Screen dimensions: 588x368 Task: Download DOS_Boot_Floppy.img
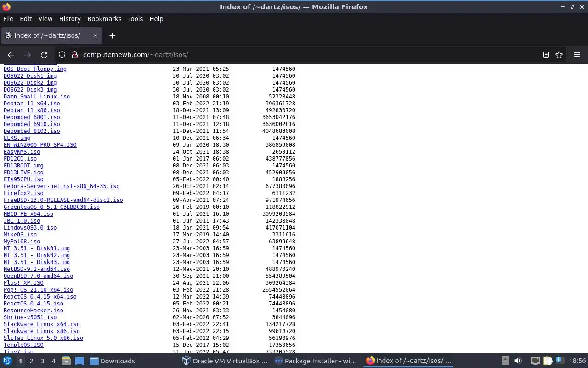[35, 69]
